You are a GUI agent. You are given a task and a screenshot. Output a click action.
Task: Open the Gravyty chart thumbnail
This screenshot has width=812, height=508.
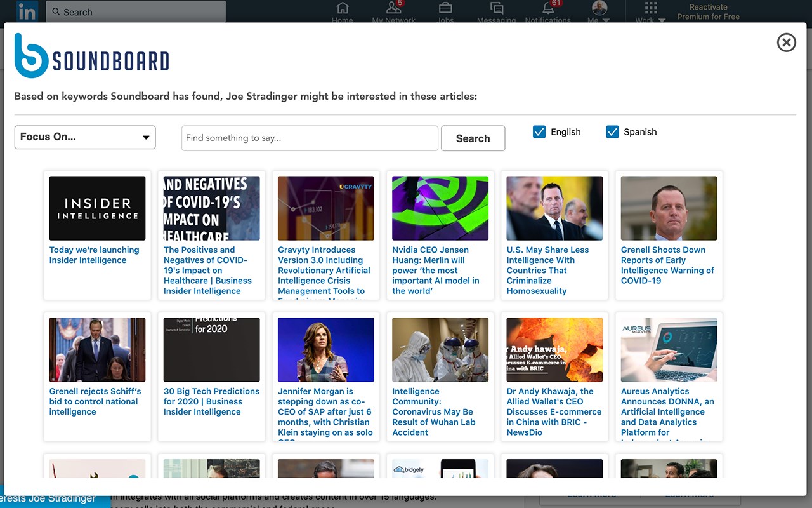(x=326, y=208)
